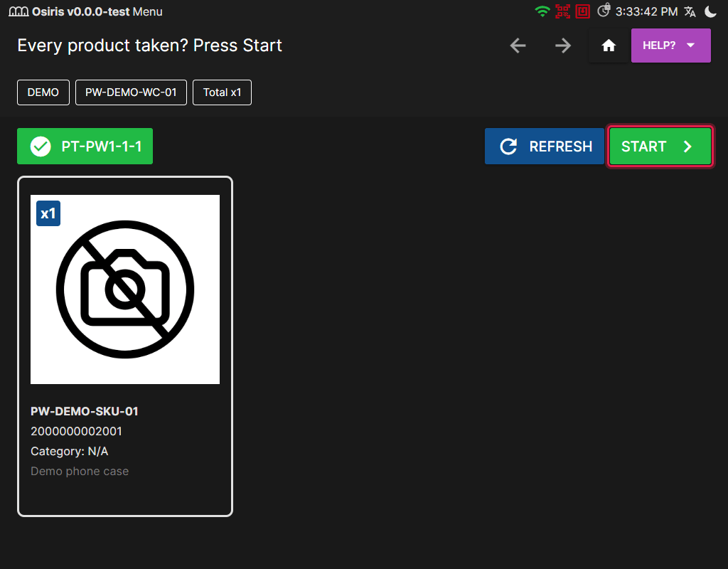Check the green Wi-Fi status icon

[542, 11]
